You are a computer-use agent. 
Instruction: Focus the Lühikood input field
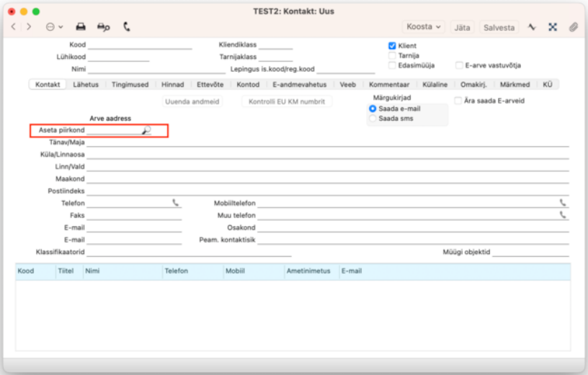[118, 57]
